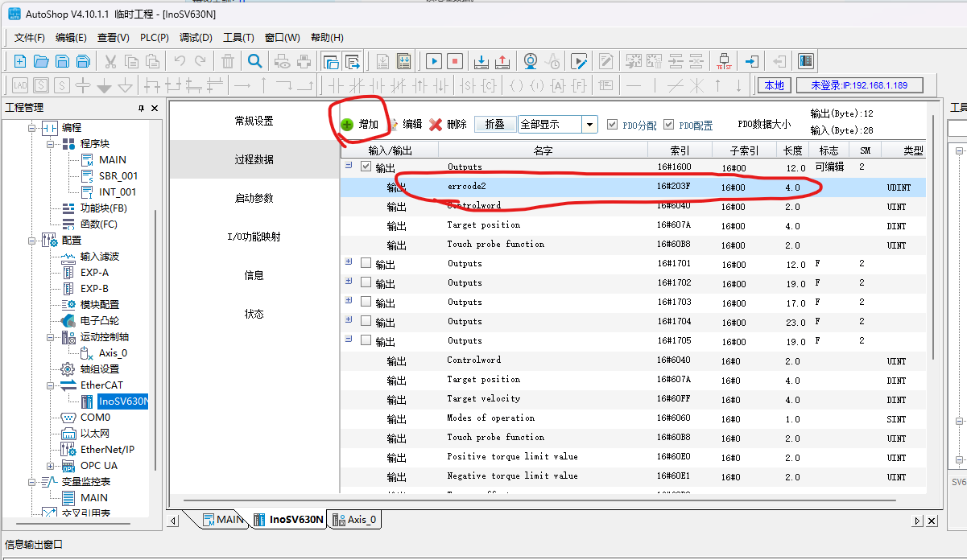Toggle the PDO配置 checkbox

coord(669,125)
